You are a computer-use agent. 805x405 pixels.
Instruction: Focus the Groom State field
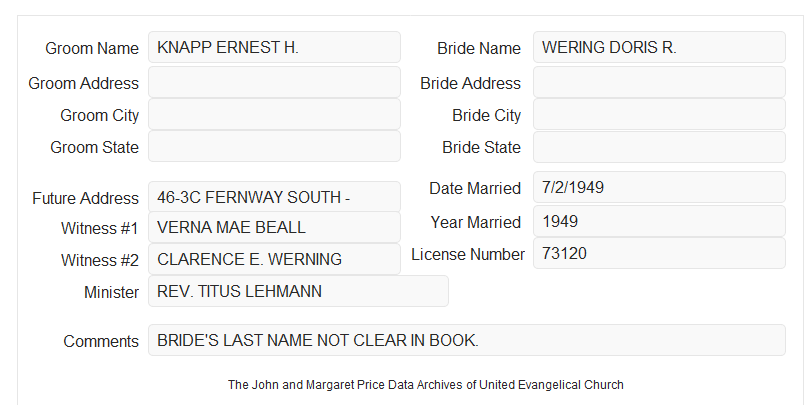click(x=274, y=146)
